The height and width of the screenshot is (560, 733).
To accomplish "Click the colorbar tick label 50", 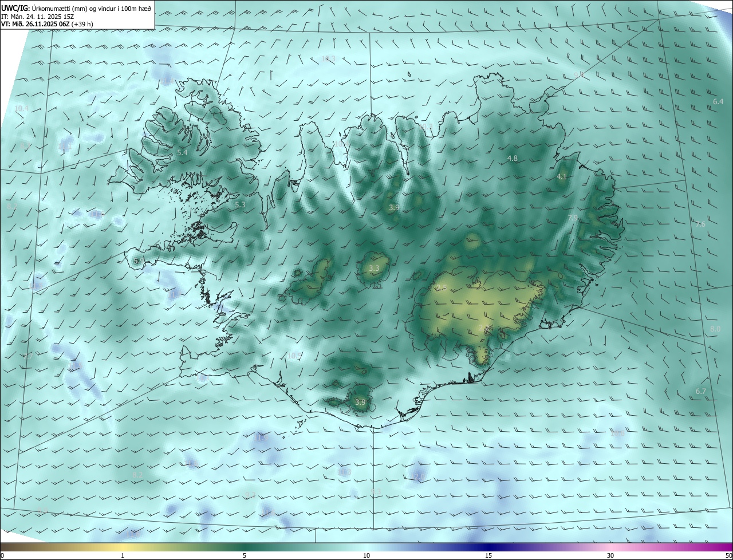I will 729,555.
